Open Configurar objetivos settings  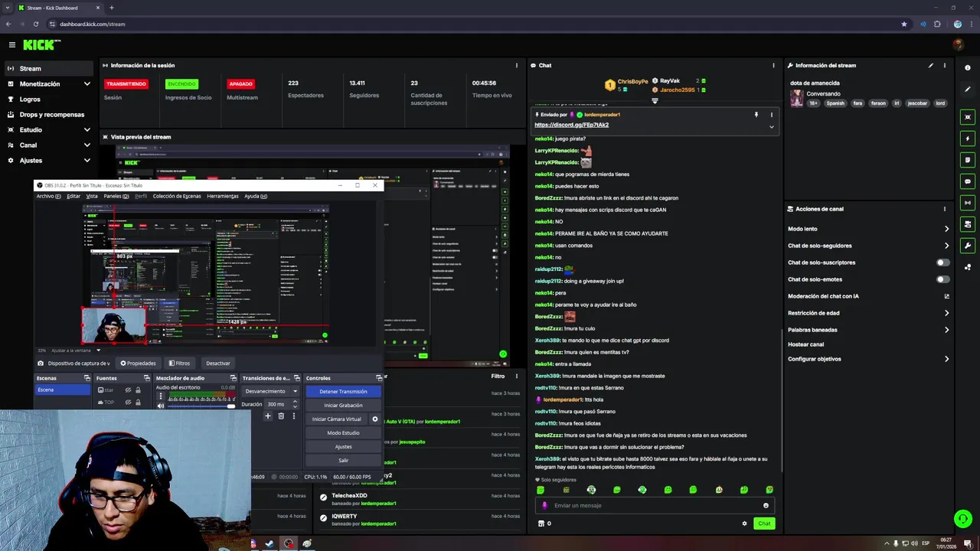946,359
